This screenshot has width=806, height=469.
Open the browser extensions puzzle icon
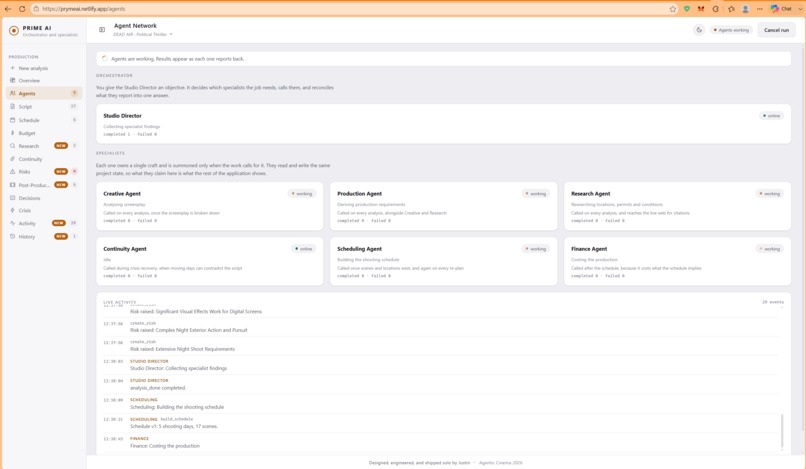[716, 9]
